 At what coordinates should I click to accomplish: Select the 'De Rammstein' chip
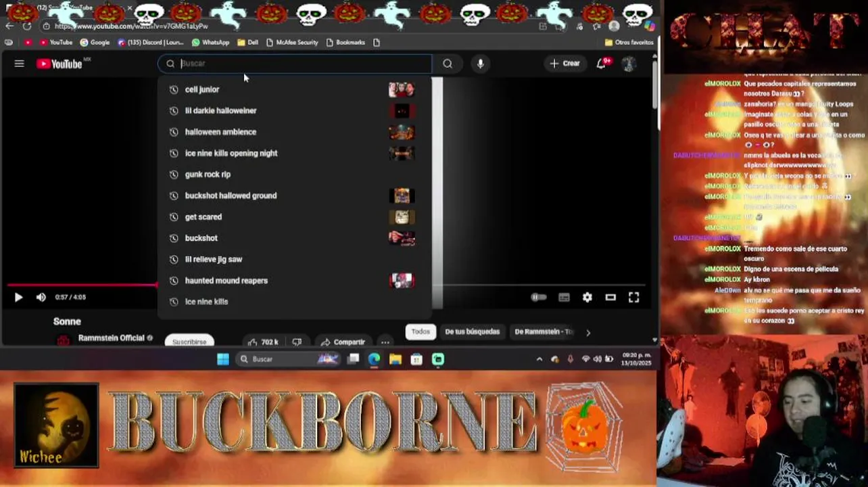coord(544,331)
